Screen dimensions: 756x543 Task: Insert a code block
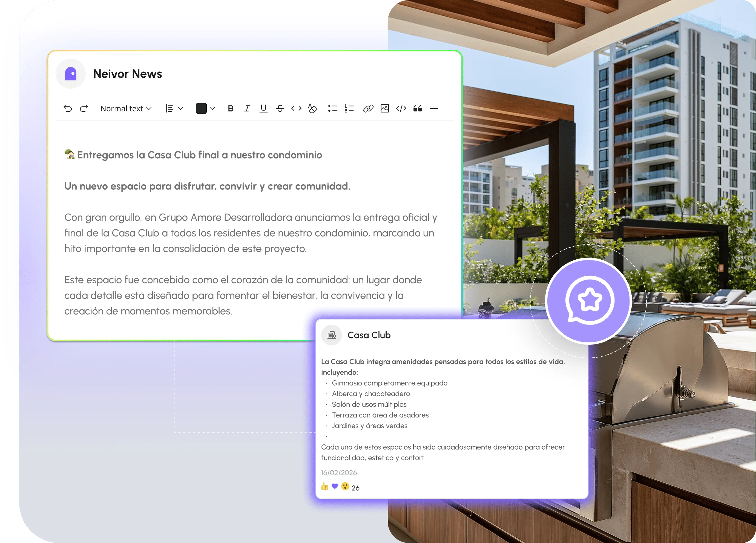[401, 108]
